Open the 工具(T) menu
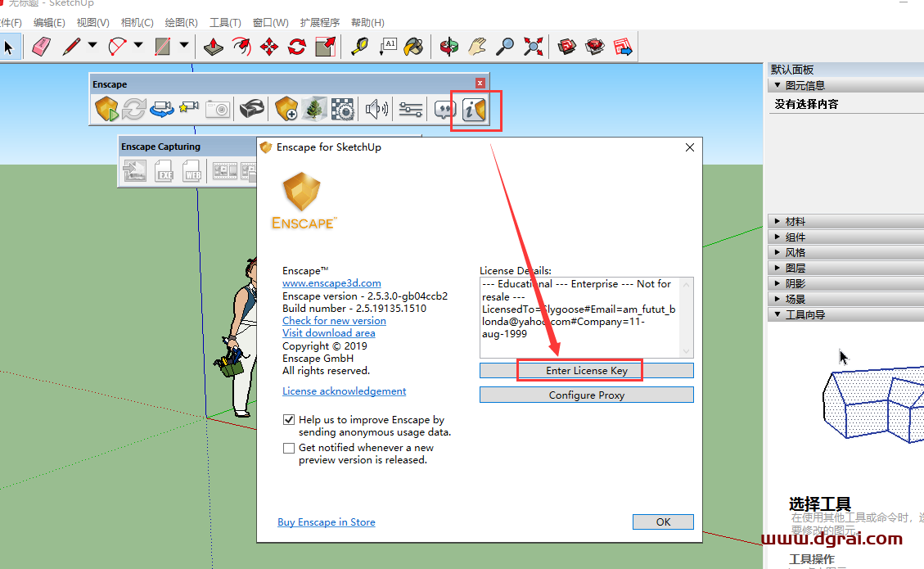 (x=226, y=22)
